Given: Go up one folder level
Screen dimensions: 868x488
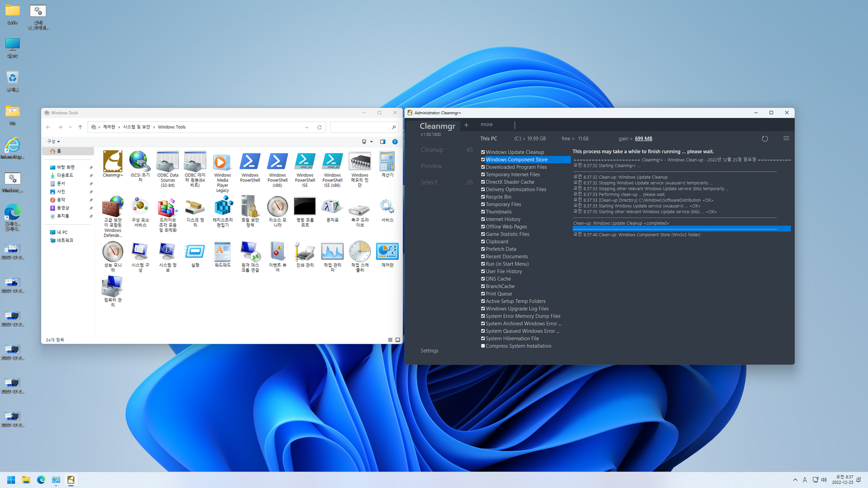Looking at the screenshot, I should tap(80, 127).
